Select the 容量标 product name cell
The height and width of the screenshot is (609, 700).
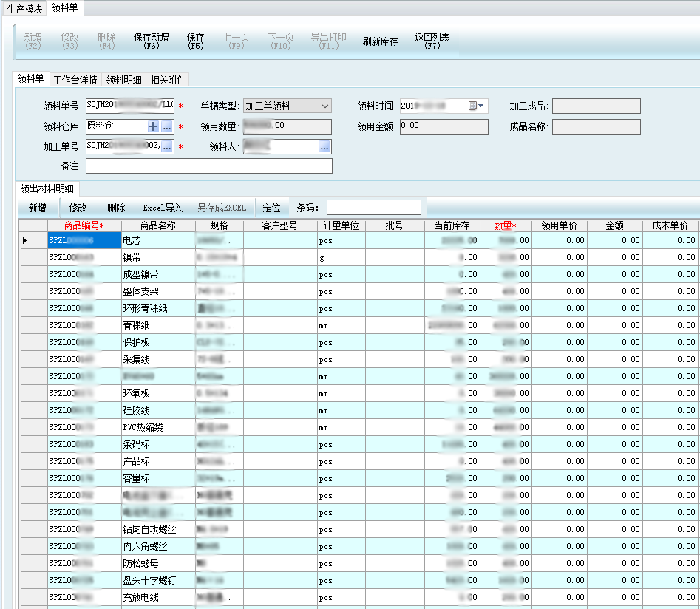(158, 478)
